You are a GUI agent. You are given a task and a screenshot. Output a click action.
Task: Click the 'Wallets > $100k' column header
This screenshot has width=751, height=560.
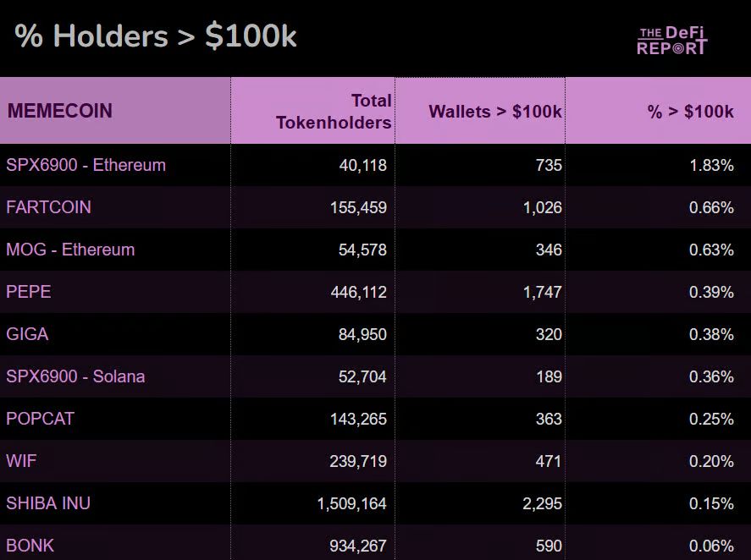[x=494, y=112]
